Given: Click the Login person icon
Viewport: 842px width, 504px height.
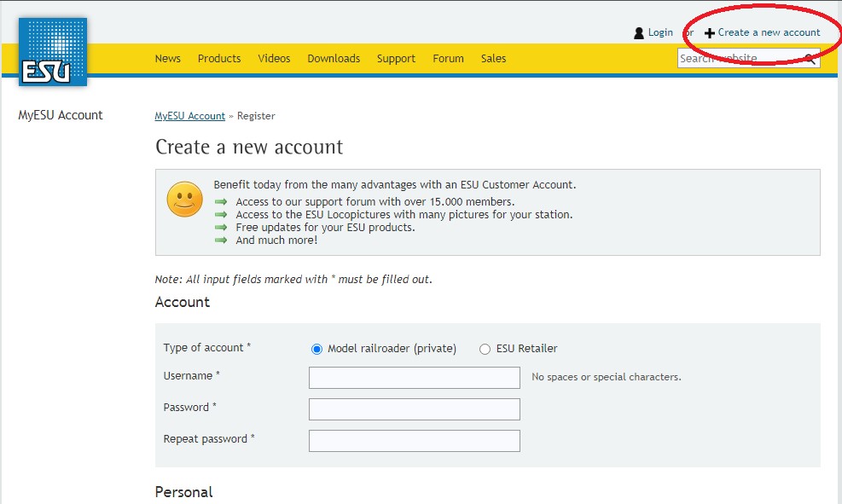Looking at the screenshot, I should click(639, 33).
